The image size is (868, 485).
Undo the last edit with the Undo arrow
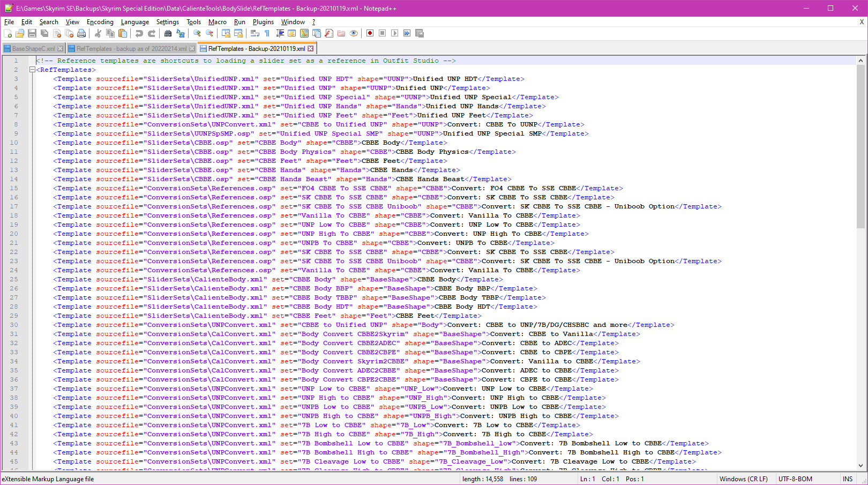pyautogui.click(x=139, y=33)
